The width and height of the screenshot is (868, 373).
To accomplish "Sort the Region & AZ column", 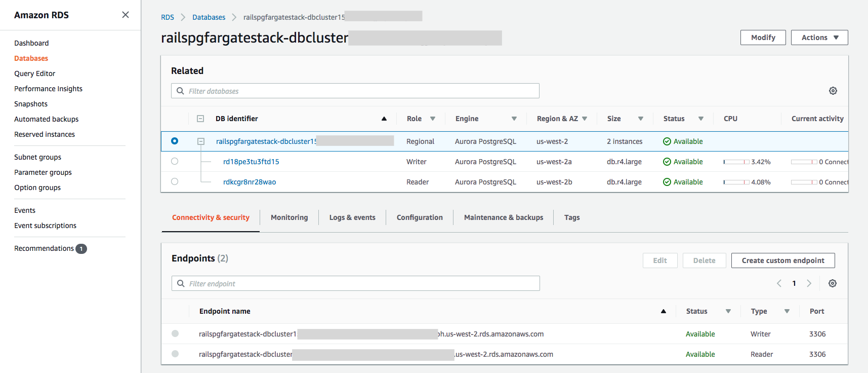I will pos(585,119).
